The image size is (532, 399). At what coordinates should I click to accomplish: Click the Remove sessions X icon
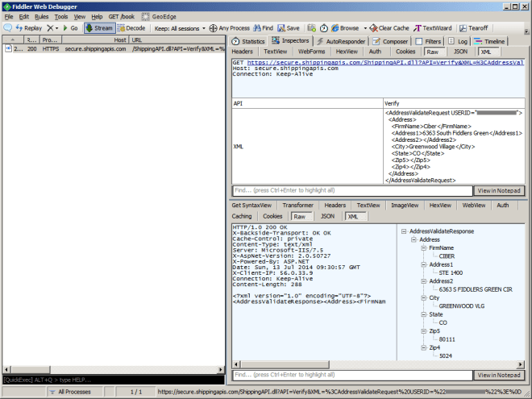(50, 27)
